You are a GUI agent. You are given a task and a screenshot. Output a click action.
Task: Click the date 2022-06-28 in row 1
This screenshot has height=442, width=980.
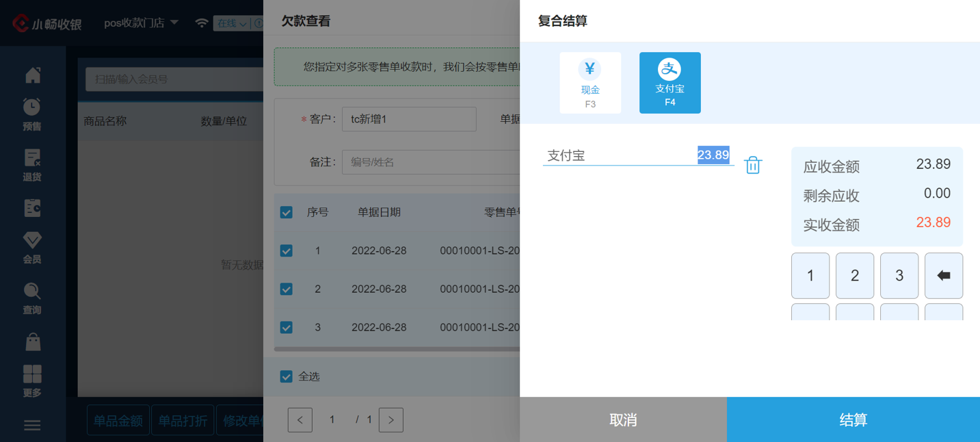click(379, 251)
